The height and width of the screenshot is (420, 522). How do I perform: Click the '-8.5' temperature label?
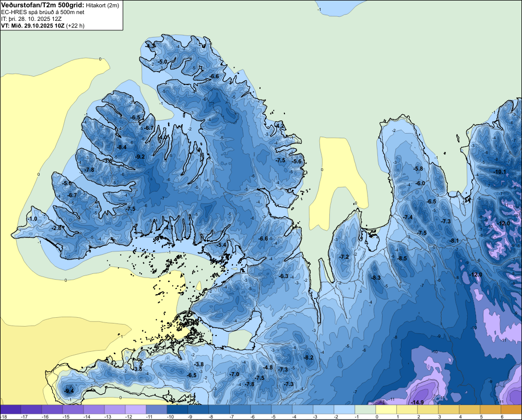402,259
